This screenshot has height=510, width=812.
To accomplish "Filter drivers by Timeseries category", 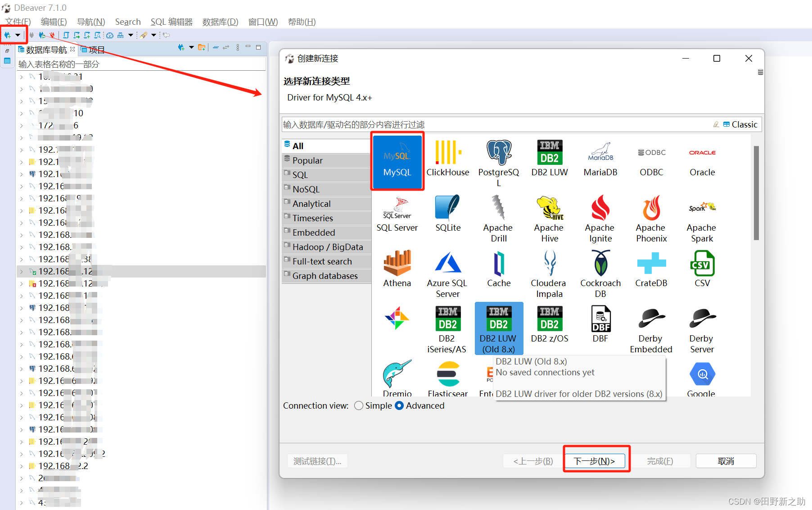I will 327,218.
